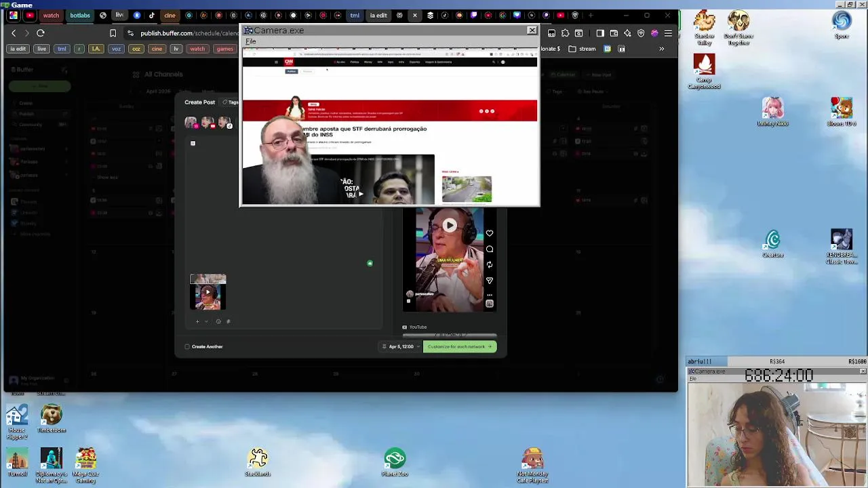Launch the Mega Quiz Gaming icon
The height and width of the screenshot is (488, 868).
click(x=85, y=466)
